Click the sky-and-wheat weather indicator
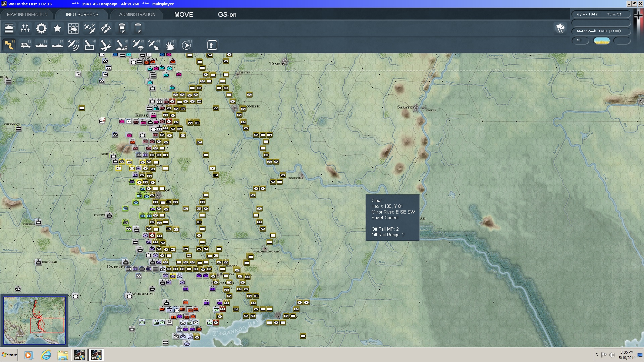Screen dimensions: 644x362 pos(602,41)
